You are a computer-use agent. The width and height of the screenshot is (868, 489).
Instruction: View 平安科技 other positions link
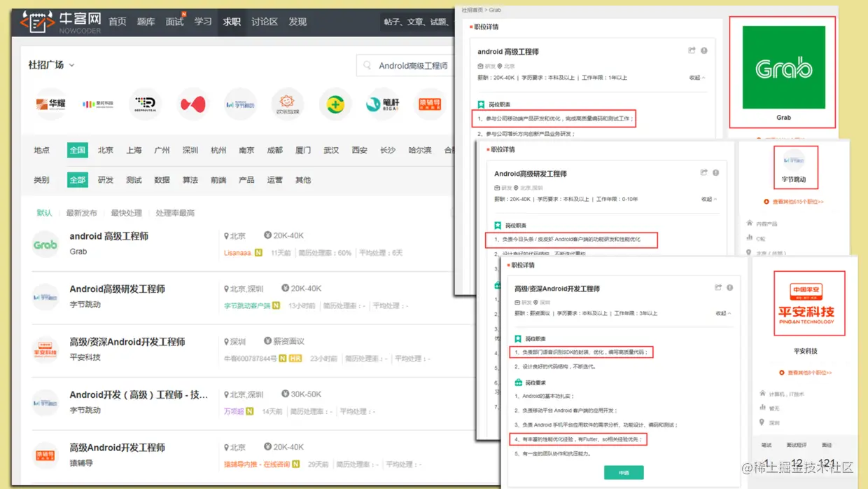(805, 373)
